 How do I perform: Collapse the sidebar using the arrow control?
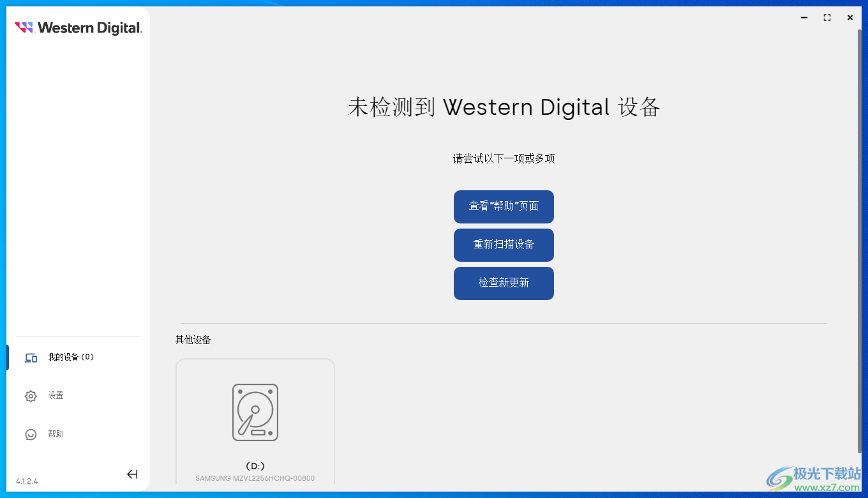click(x=132, y=474)
